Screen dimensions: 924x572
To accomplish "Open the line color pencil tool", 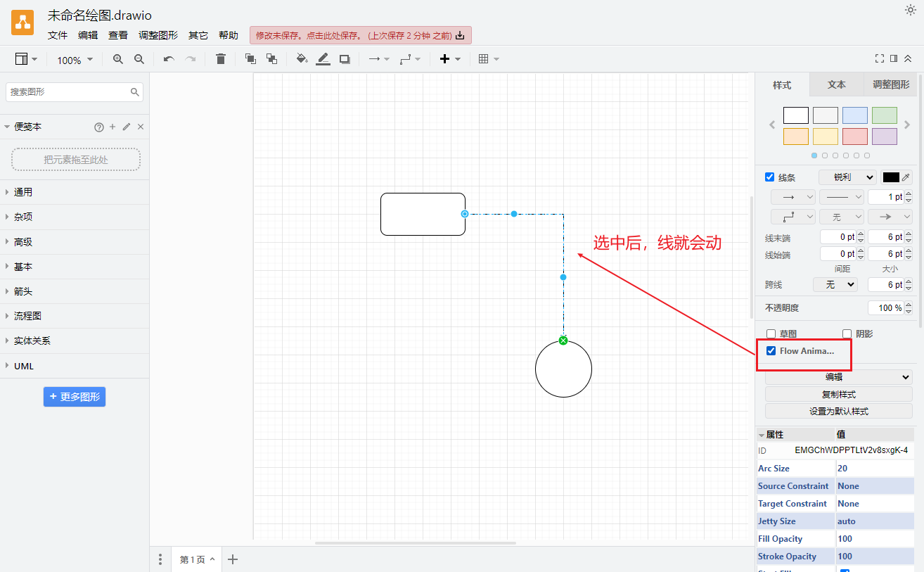I will pos(323,59).
